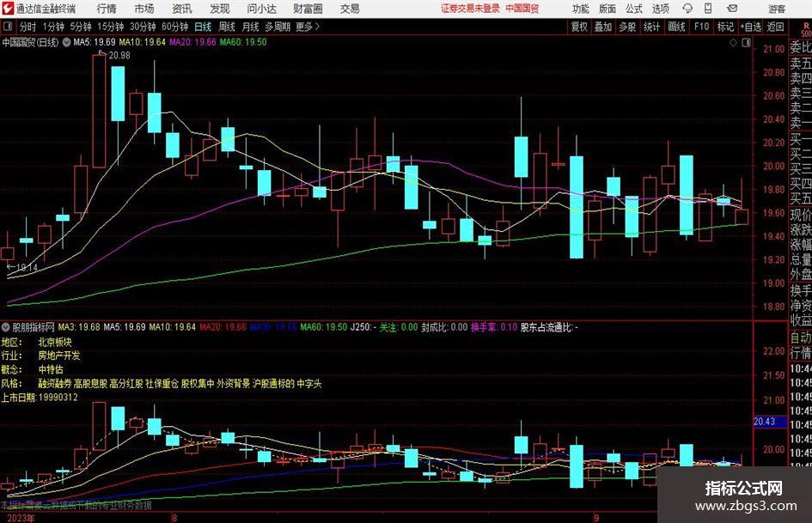Open the 选项 menu
Viewport: 812px width, 523px height.
pos(660,9)
